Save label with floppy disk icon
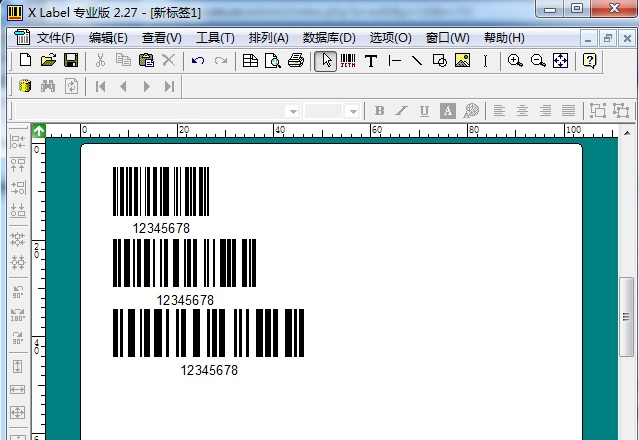 tap(71, 60)
